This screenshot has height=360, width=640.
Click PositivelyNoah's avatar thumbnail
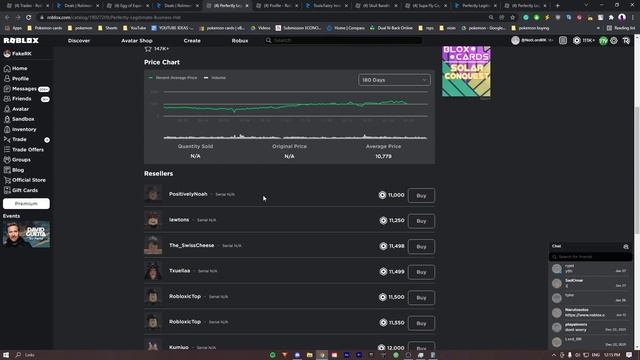[x=153, y=194]
